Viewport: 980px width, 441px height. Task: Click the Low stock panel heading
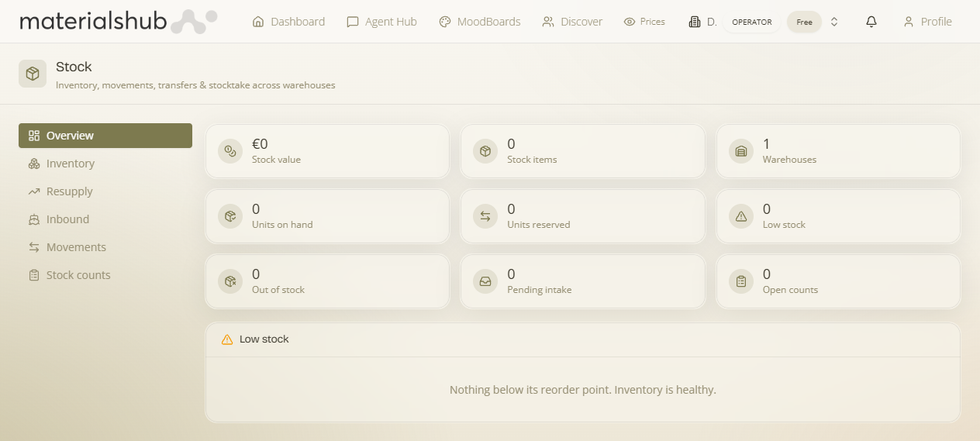[264, 339]
